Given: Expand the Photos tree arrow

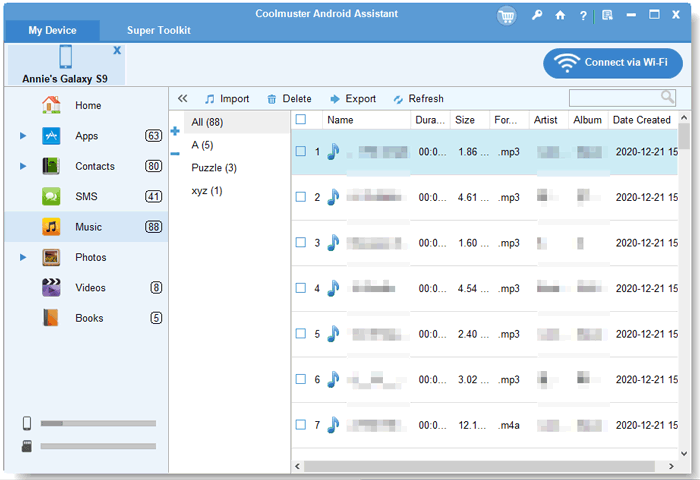Looking at the screenshot, I should pyautogui.click(x=23, y=258).
